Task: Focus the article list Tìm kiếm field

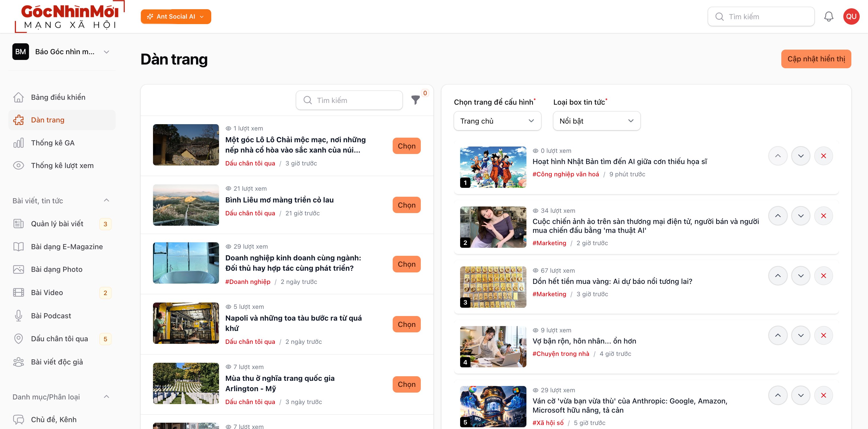Action: tap(349, 100)
